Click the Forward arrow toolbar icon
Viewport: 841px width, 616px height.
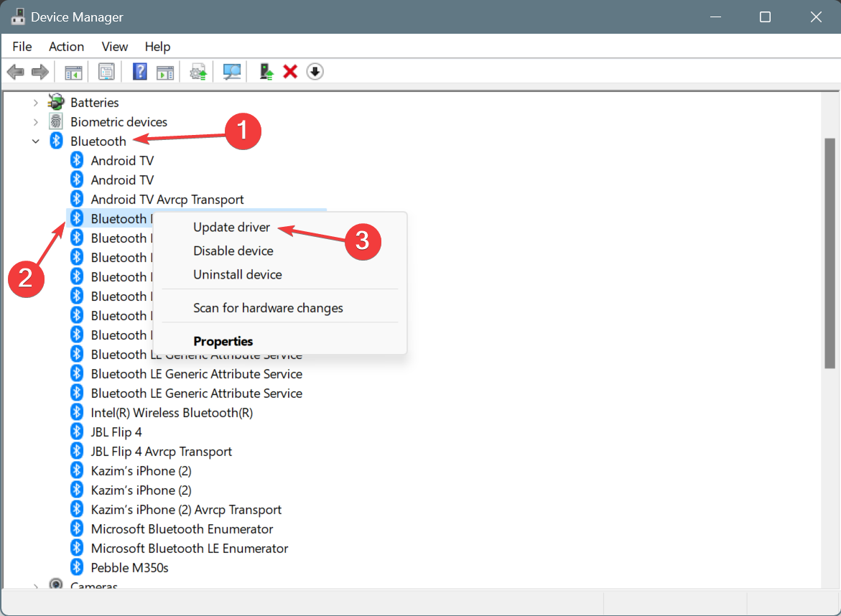40,71
